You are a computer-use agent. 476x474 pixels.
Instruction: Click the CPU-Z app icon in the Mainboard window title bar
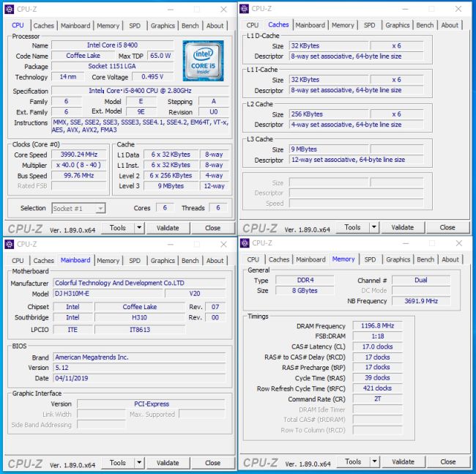(9, 244)
